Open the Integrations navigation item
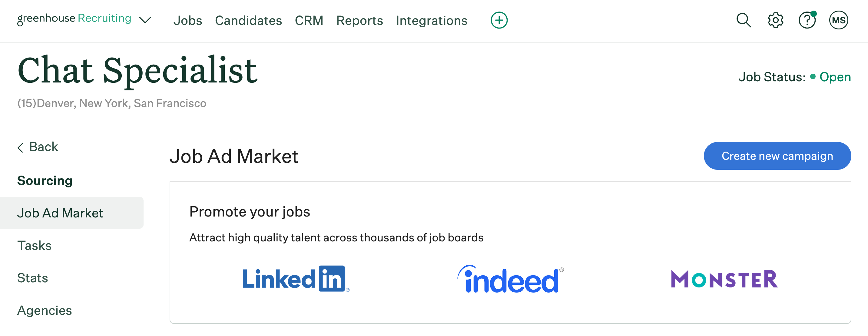 point(432,21)
